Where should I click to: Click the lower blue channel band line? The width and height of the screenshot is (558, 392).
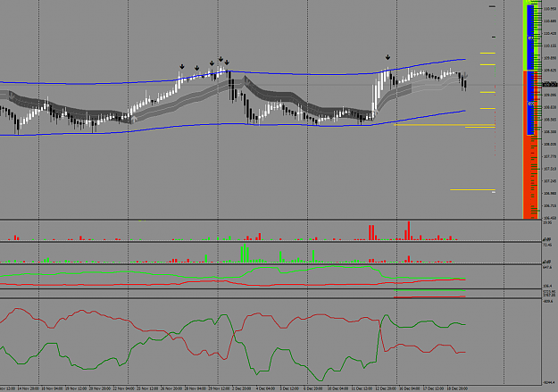pos(235,124)
